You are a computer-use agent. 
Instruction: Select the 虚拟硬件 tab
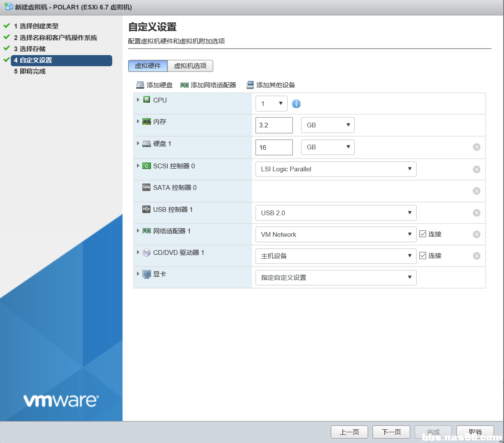coord(148,66)
